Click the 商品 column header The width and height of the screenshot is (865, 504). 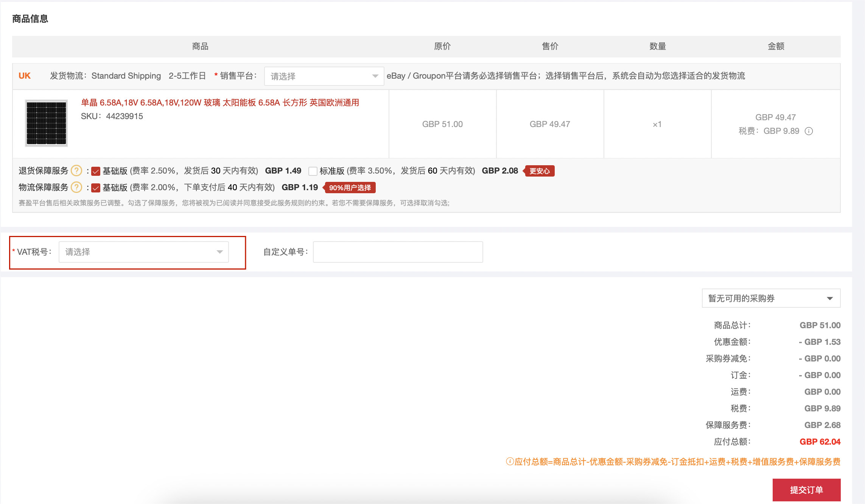tap(200, 47)
